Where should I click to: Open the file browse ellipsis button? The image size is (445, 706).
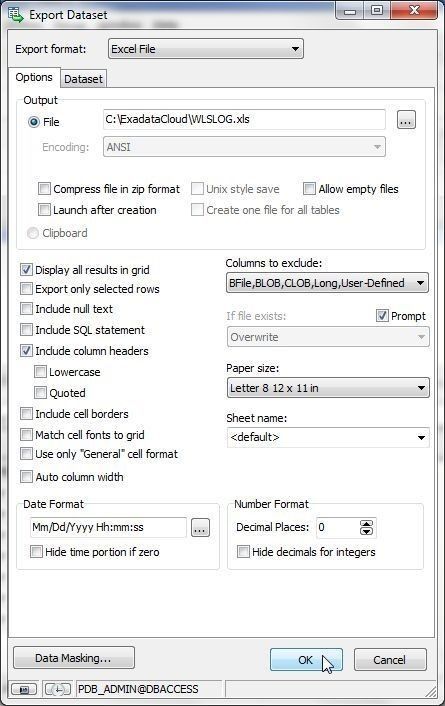pos(406,120)
